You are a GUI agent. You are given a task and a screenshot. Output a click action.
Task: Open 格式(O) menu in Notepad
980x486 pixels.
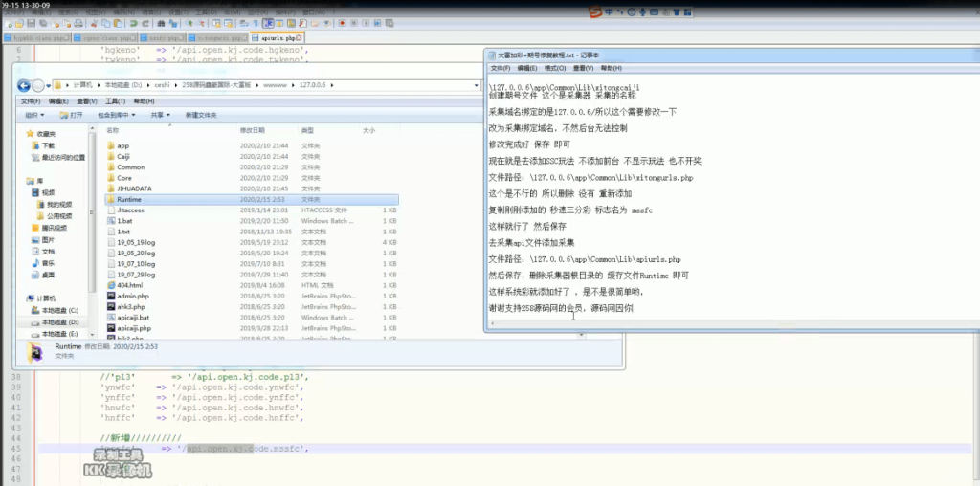[555, 68]
